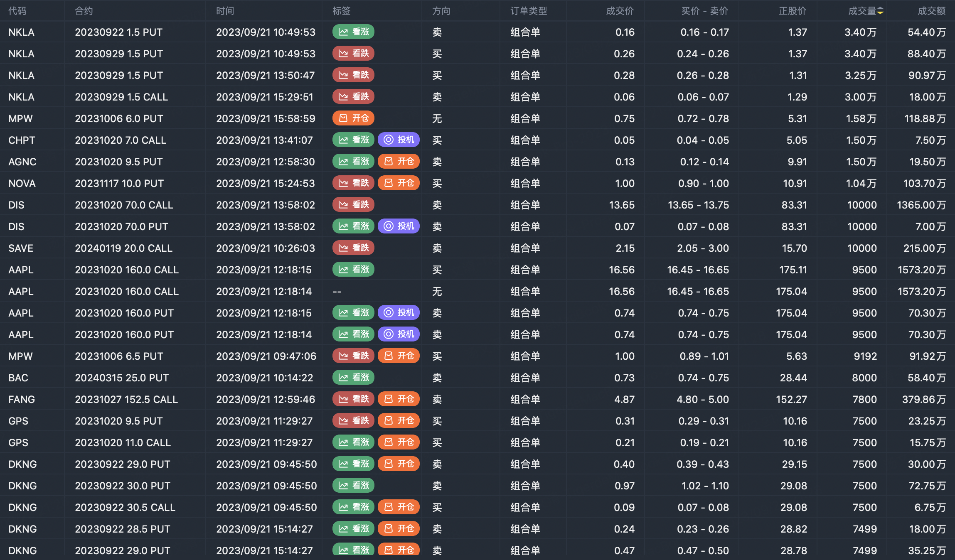This screenshot has width=955, height=560.
Task: Click 看涨 tag in DKNG 29.0 PUT 09:45:50 row
Action: pyautogui.click(x=353, y=464)
